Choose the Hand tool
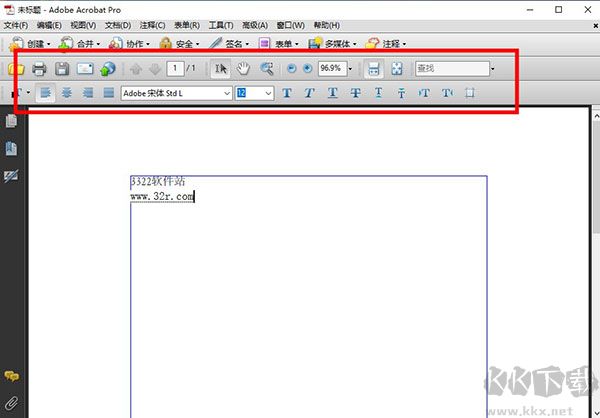This screenshot has width=600, height=418. point(243,69)
